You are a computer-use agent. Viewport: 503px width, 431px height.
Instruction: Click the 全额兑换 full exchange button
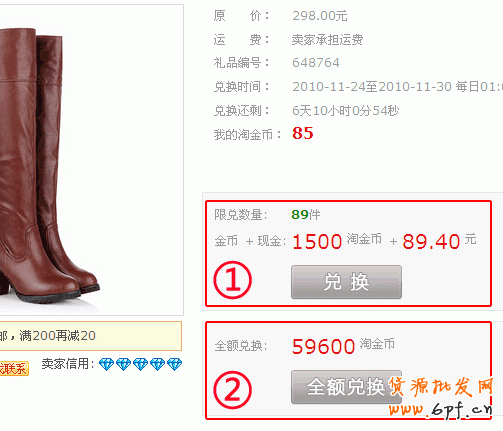tap(346, 387)
